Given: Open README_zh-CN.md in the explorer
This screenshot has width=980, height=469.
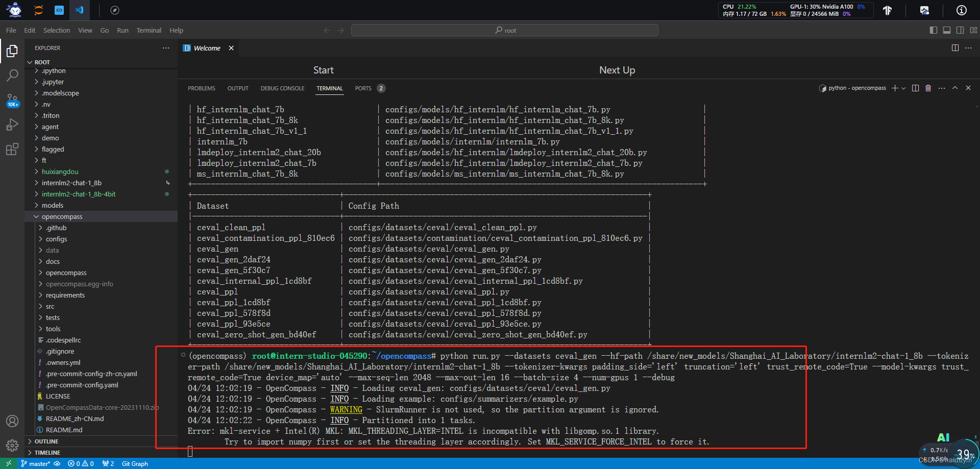Looking at the screenshot, I should coord(101,418).
